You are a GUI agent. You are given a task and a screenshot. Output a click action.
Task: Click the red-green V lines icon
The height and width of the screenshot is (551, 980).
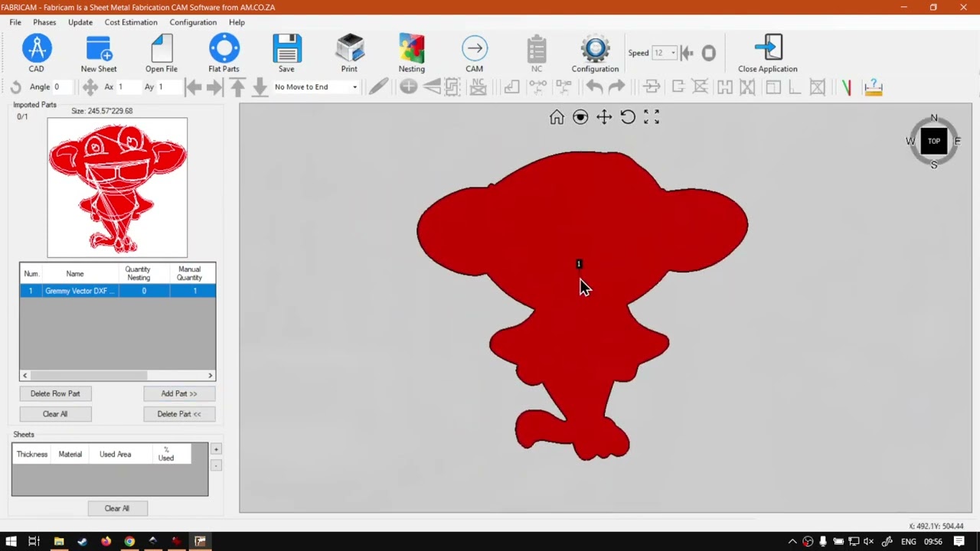point(847,87)
